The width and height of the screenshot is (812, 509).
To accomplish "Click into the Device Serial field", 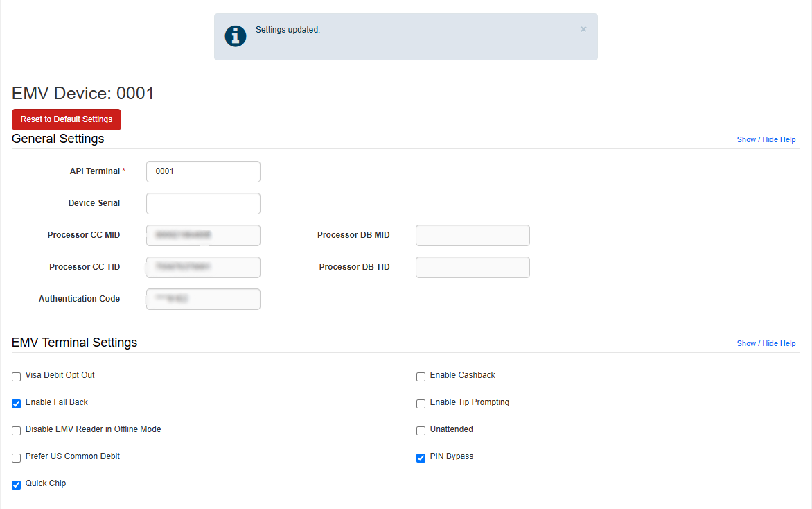I will tap(203, 203).
